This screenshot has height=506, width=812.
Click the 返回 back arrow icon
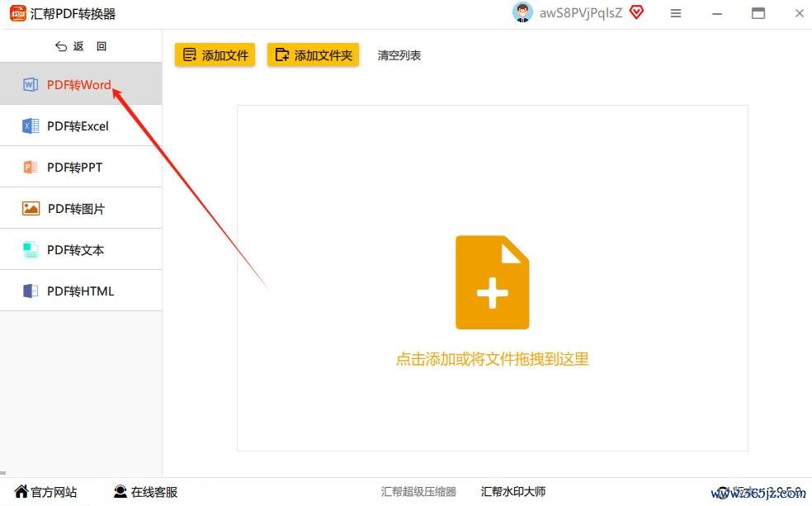pyautogui.click(x=61, y=46)
